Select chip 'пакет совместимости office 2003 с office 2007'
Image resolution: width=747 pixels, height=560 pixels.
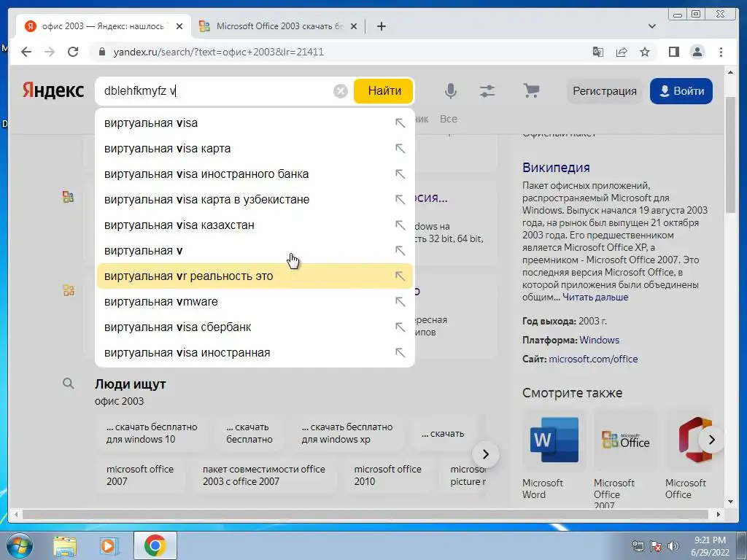[264, 475]
